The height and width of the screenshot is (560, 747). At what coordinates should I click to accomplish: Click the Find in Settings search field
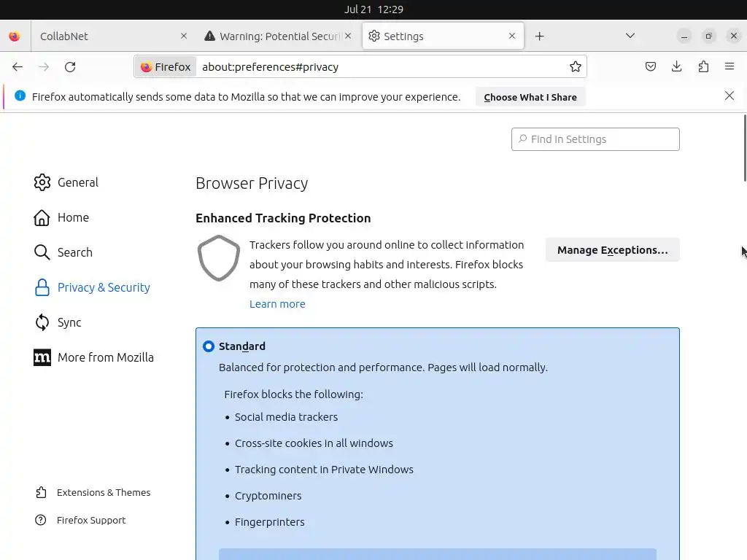pyautogui.click(x=595, y=139)
